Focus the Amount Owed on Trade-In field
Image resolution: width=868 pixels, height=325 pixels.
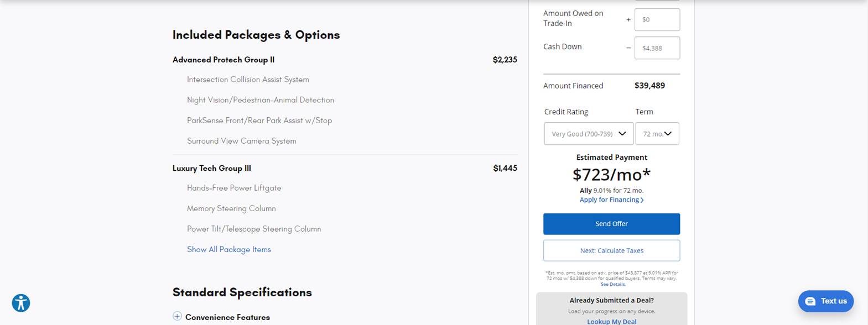[x=657, y=19]
